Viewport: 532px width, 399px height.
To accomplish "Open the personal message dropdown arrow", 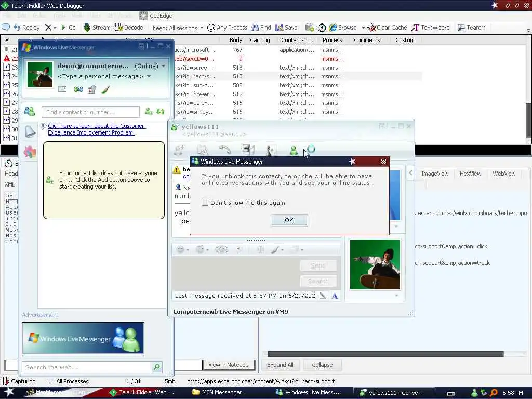I will click(x=149, y=76).
